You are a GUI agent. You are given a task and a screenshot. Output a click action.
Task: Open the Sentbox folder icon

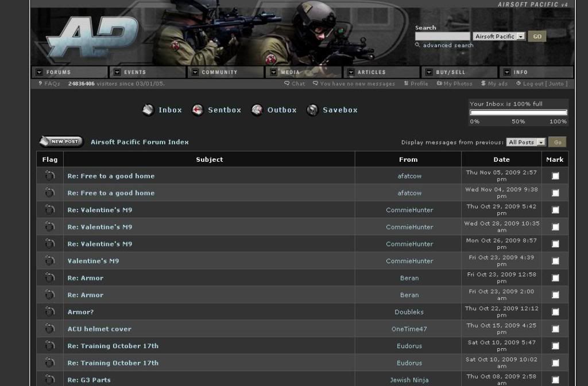pos(198,110)
